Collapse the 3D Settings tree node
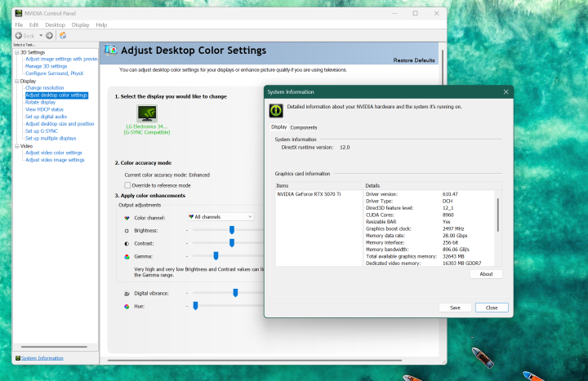This screenshot has height=381, width=588. 17,52
